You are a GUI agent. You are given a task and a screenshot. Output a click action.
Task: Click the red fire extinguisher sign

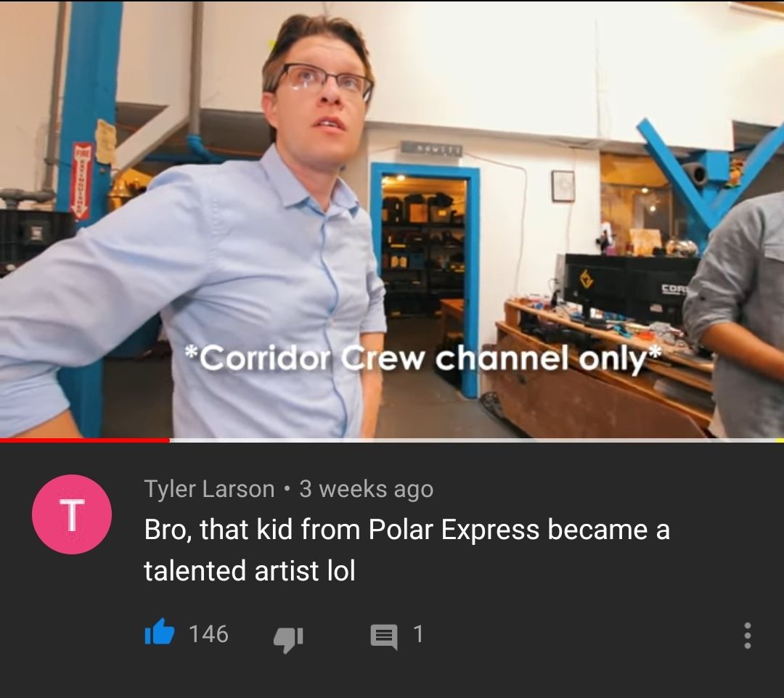point(83,181)
